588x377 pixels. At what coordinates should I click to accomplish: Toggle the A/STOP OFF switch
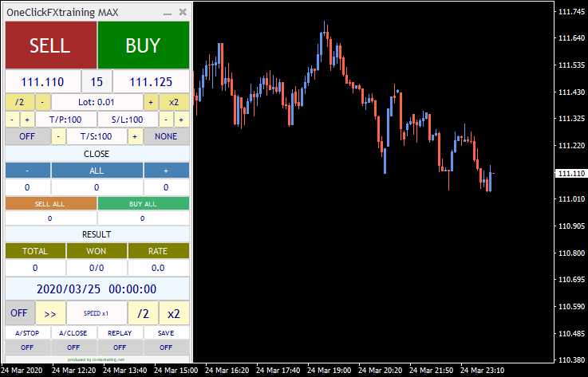(27, 348)
